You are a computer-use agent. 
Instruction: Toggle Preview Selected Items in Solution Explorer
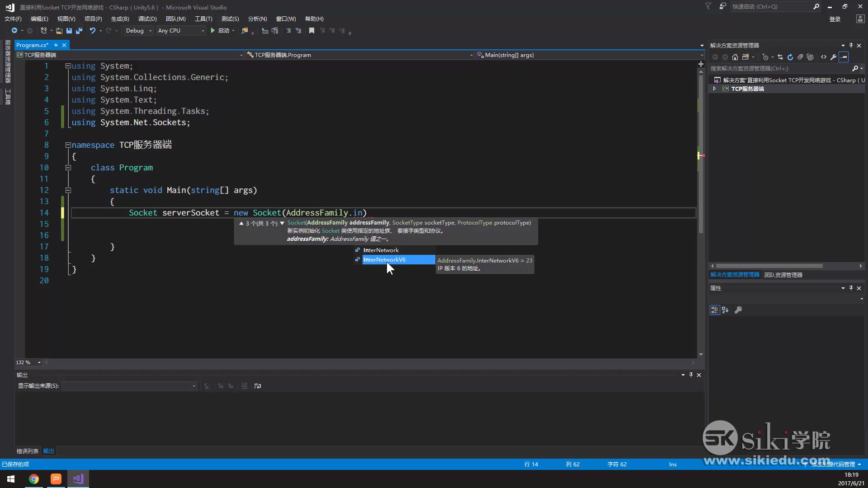[844, 57]
